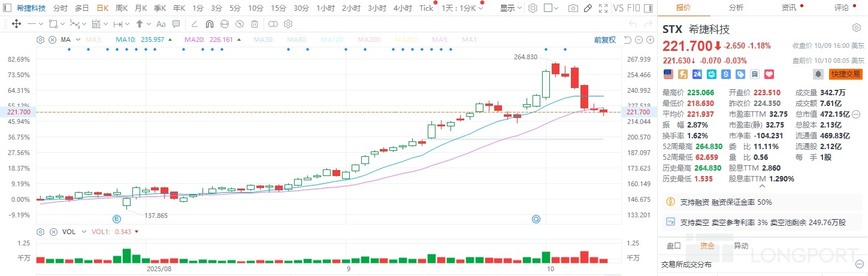
Task: Delete all drawings with trash icon
Action: (x=255, y=25)
